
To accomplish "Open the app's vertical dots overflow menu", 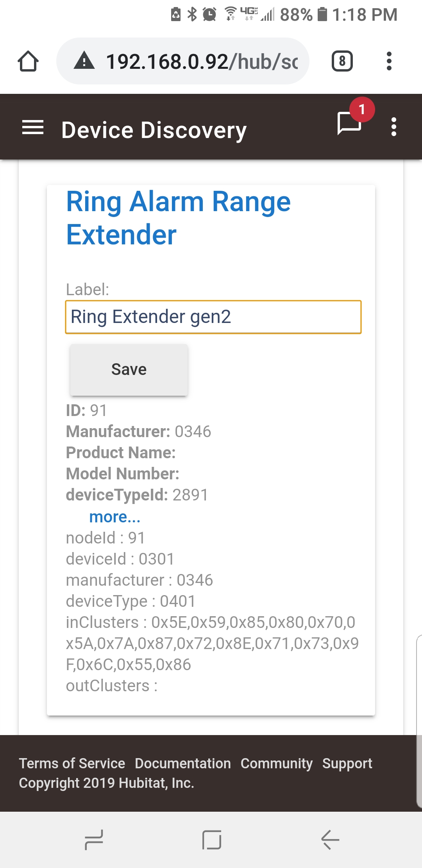I will (x=394, y=127).
